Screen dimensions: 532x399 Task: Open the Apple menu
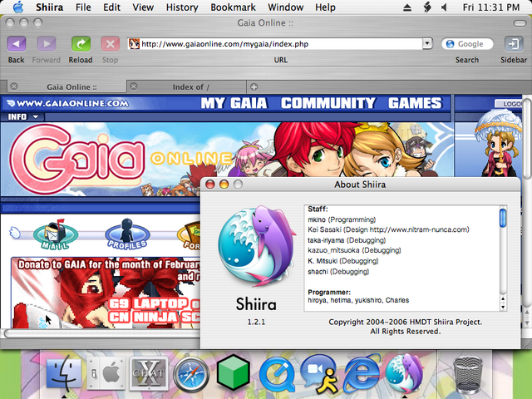coord(17,7)
